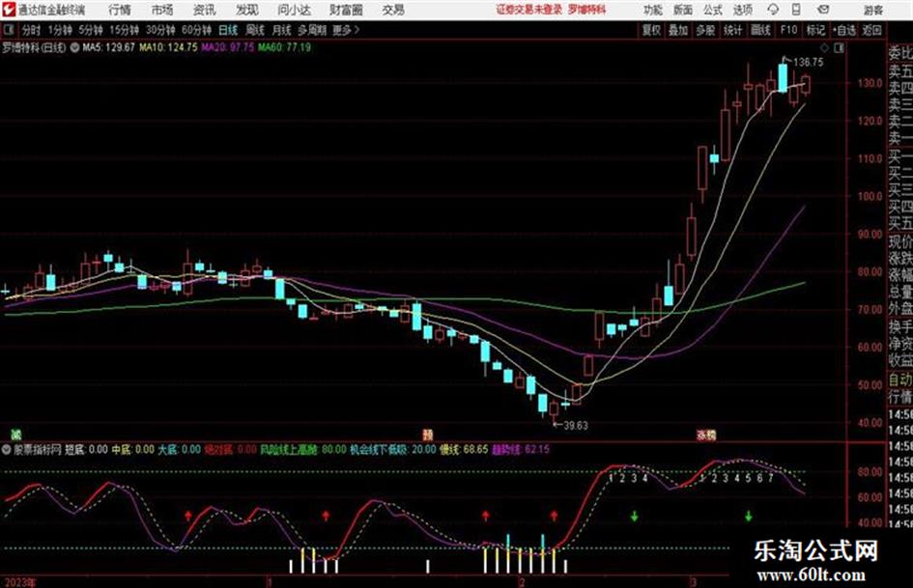Click the 证券交易未登录 login link
The height and width of the screenshot is (588, 913).
pos(529,10)
